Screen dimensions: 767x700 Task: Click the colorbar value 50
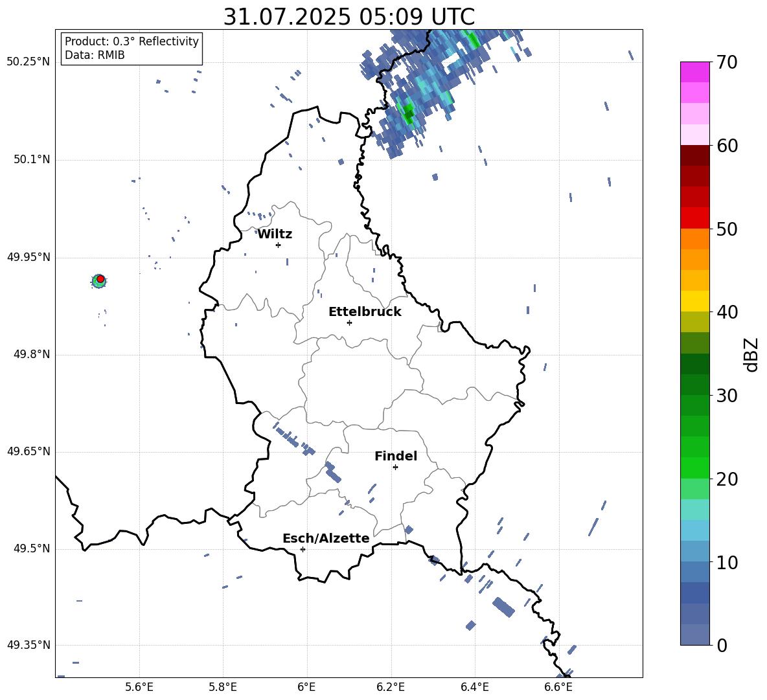tap(727, 229)
